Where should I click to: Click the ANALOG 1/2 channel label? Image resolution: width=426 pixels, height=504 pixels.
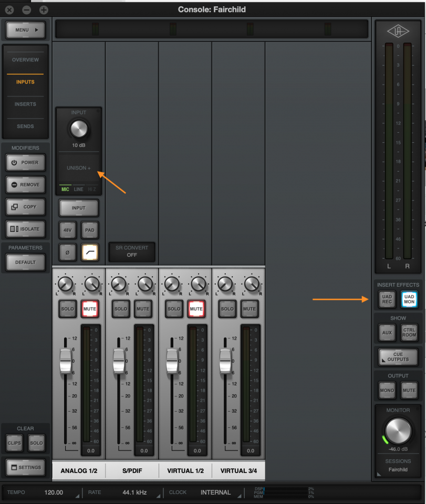click(x=79, y=470)
